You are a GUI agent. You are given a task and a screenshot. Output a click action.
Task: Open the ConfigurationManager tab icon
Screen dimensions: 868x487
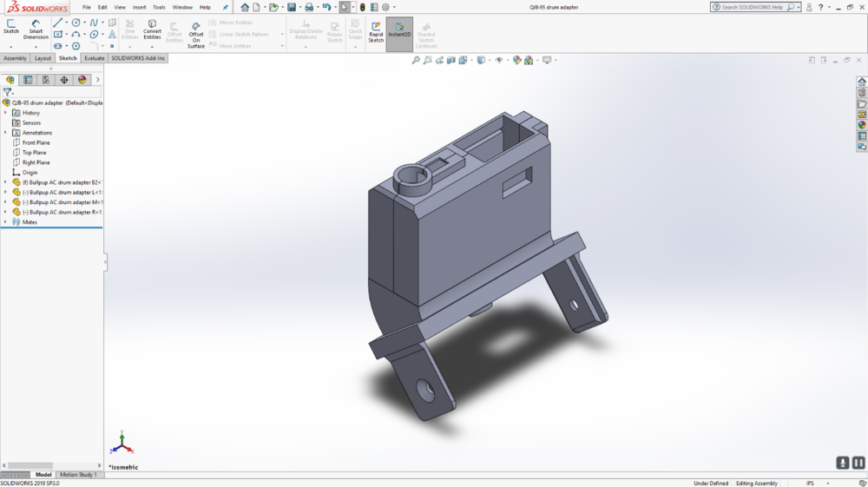46,80
